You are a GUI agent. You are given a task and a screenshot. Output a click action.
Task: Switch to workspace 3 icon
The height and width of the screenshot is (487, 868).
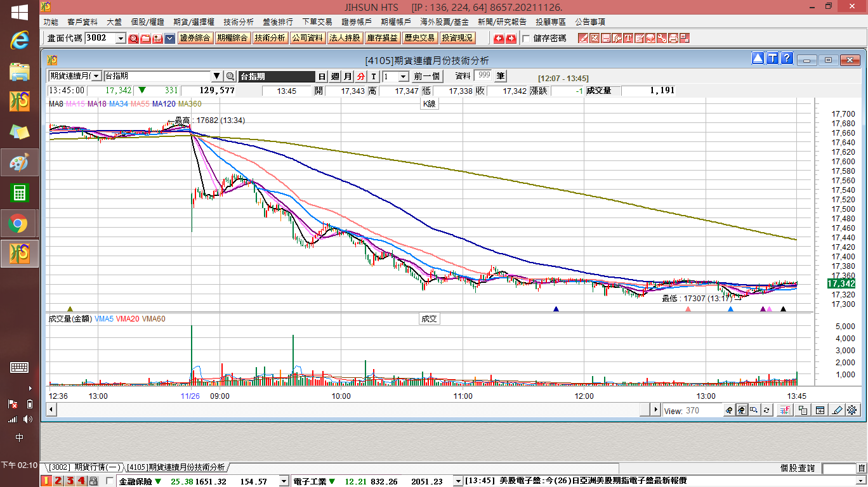coord(70,481)
